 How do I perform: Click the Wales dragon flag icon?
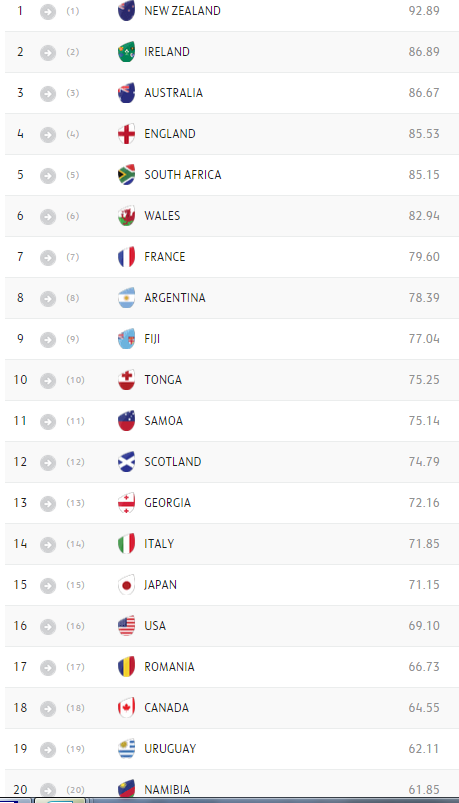click(x=127, y=216)
